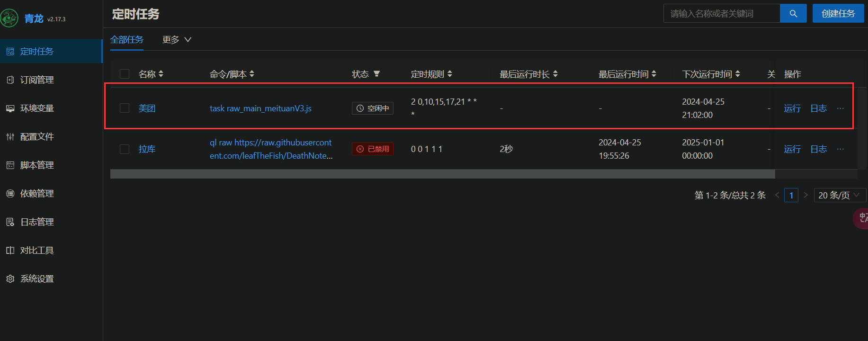Screen dimensions: 868x341
Task: Open script link task raw_main_meituanV3.js
Action: point(260,108)
